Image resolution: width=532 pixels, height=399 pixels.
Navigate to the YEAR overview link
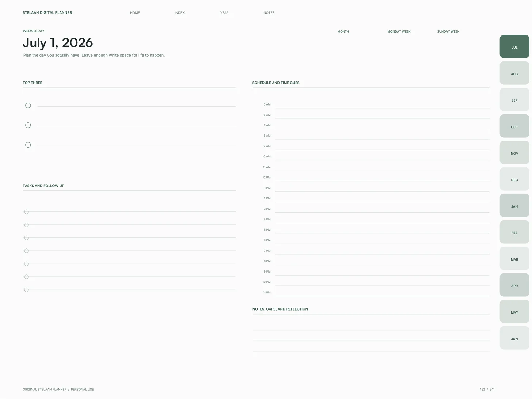[224, 13]
